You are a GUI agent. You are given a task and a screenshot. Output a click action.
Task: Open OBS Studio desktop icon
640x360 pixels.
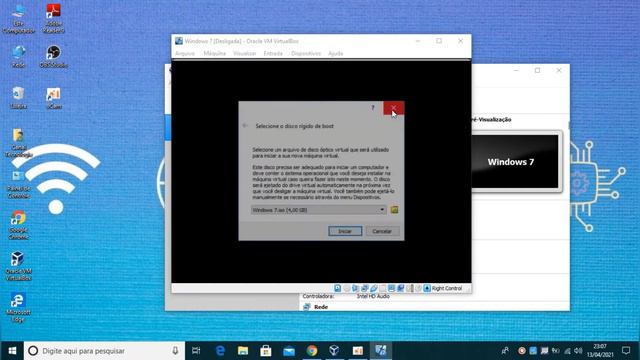coord(53,57)
